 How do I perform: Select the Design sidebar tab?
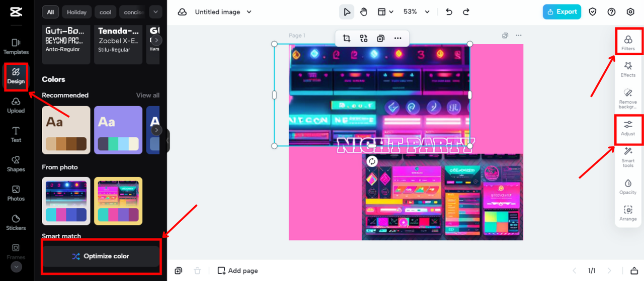coord(16,76)
